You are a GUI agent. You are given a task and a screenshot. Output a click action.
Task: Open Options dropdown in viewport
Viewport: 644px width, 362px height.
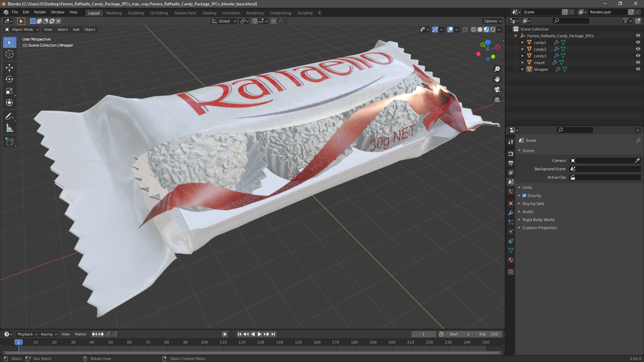click(x=492, y=21)
